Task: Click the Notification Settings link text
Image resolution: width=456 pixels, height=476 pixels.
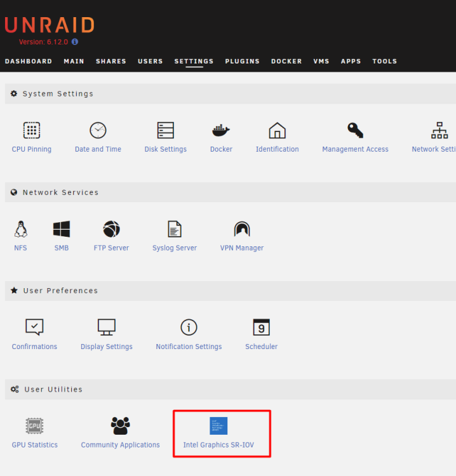Action: (x=189, y=347)
